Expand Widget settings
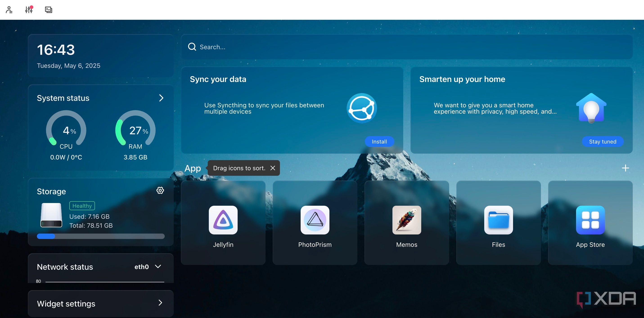Image resolution: width=644 pixels, height=318 pixels. (x=101, y=303)
